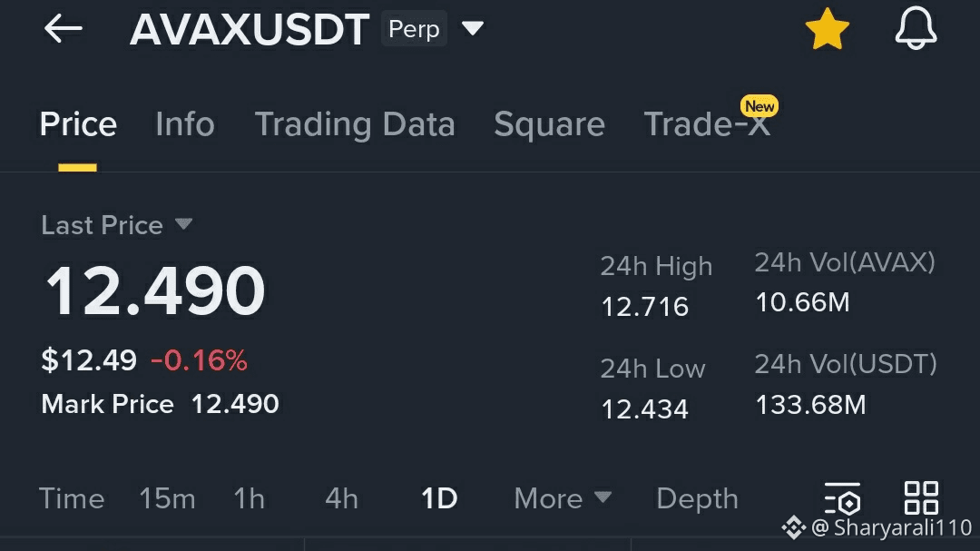980x551 pixels.
Task: Open the Trade-X tab
Action: tap(707, 124)
